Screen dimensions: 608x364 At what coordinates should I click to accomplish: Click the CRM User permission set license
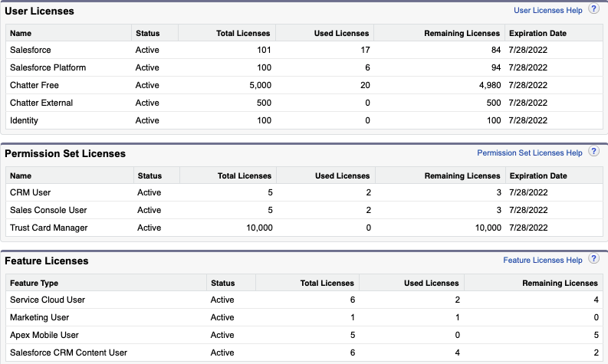pos(30,192)
